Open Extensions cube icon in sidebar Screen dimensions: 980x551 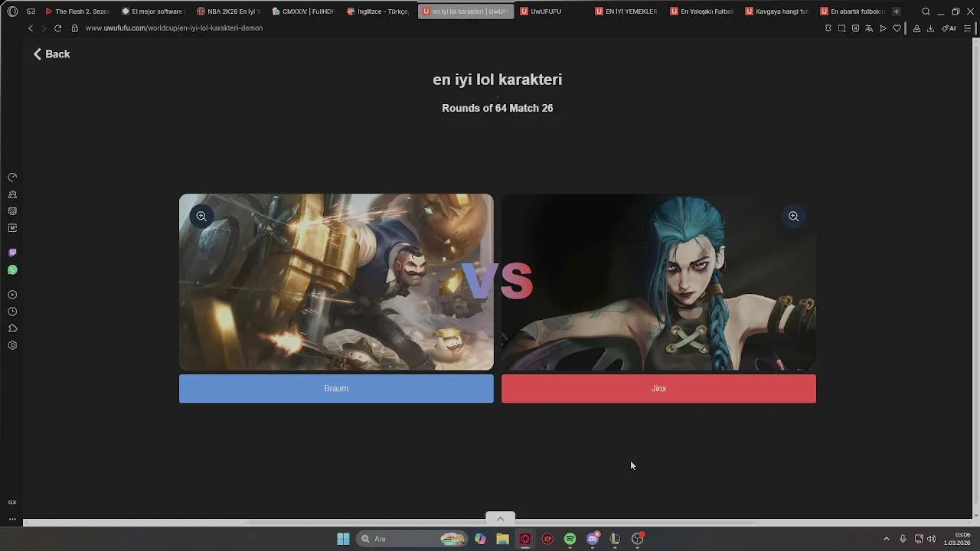coord(12,328)
